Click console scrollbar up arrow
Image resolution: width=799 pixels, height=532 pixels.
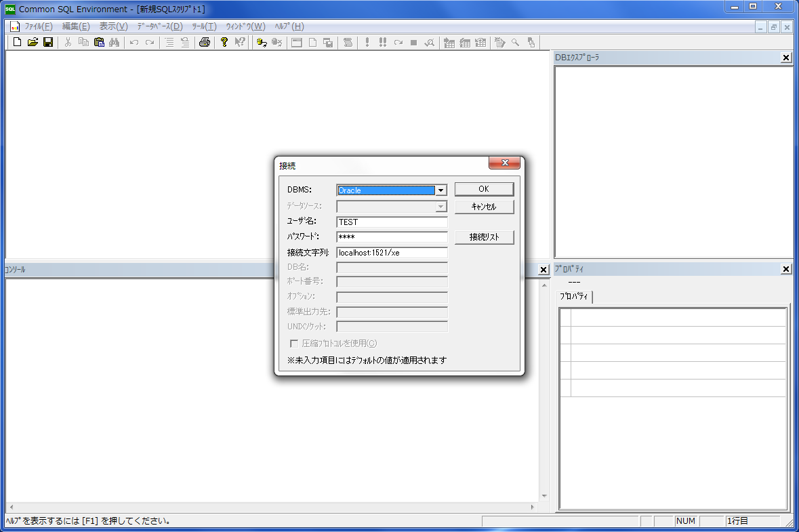(544, 285)
